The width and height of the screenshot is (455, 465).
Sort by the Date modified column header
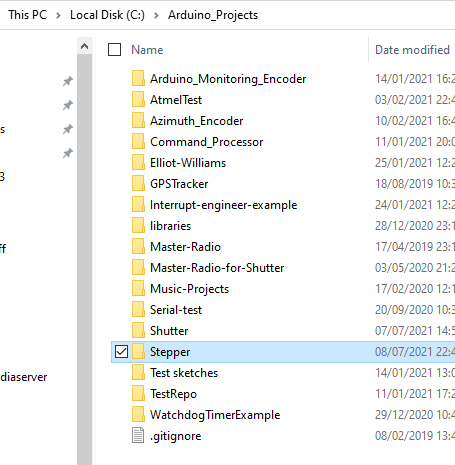pos(412,50)
